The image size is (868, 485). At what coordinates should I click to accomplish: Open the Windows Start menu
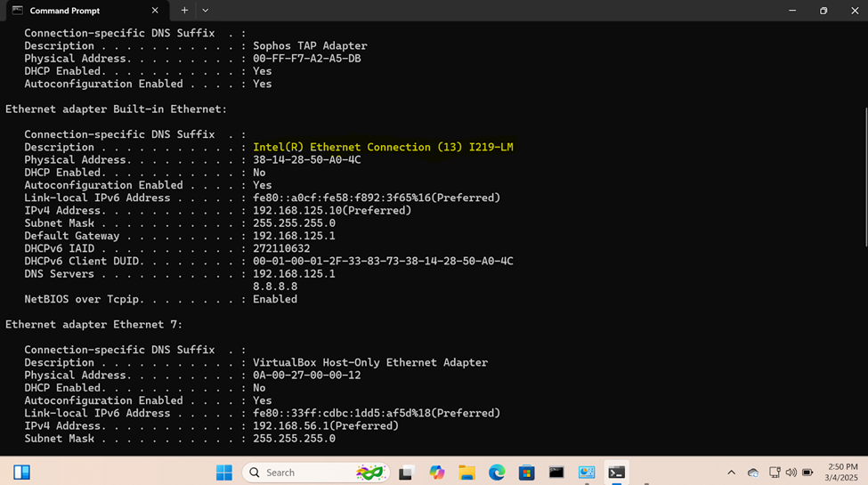tap(224, 473)
